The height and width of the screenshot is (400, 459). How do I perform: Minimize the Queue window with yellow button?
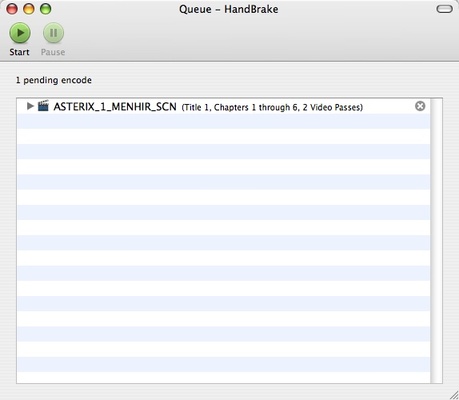tap(29, 9)
